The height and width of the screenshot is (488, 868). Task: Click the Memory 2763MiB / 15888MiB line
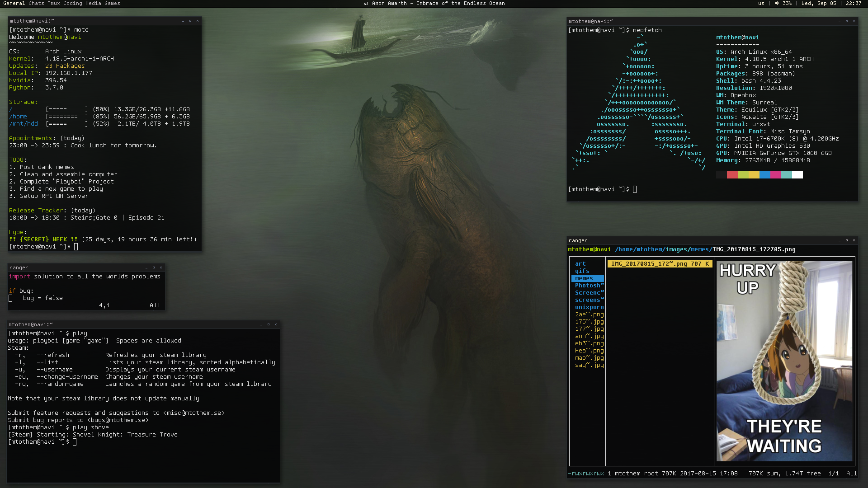click(x=763, y=160)
